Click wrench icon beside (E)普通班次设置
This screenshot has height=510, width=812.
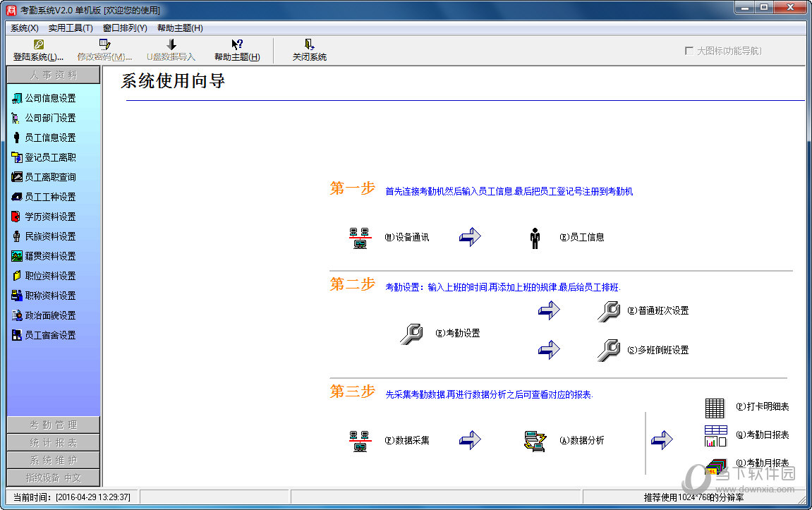[609, 311]
